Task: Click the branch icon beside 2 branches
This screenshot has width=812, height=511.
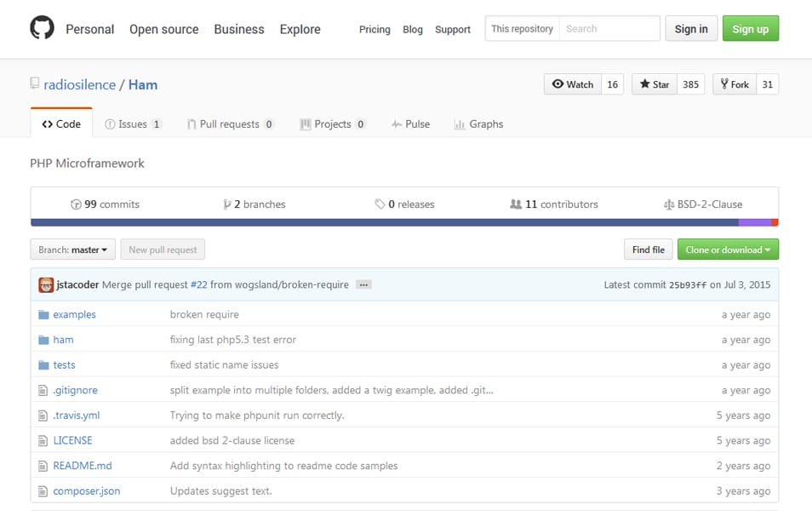Action: coord(226,204)
